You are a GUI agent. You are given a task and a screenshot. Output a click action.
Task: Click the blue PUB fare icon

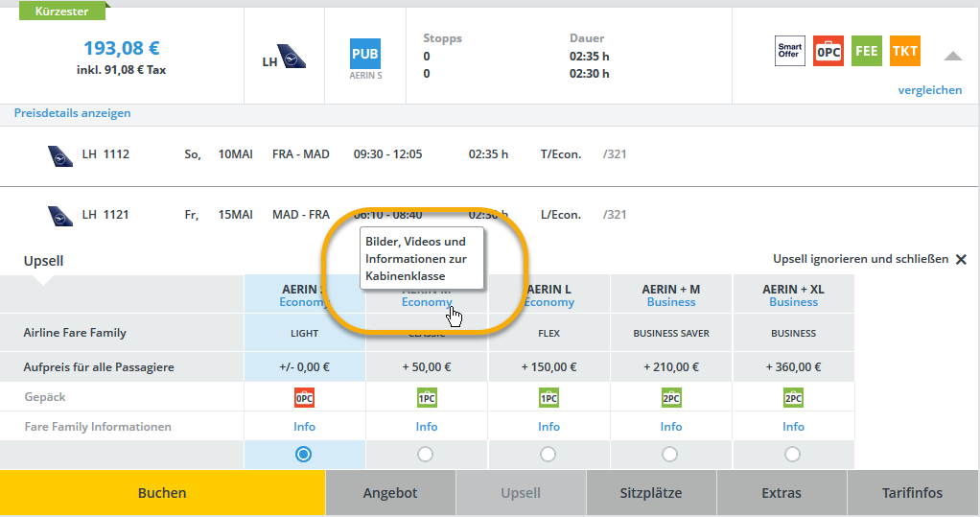[365, 54]
